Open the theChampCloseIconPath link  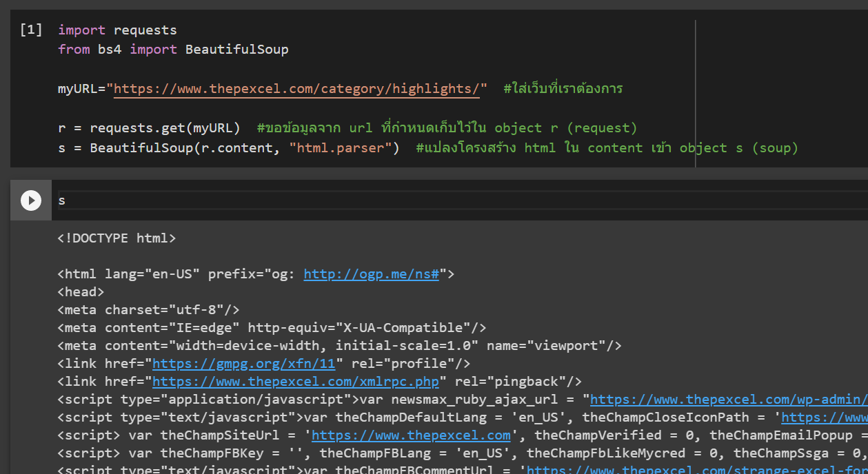[x=824, y=418]
